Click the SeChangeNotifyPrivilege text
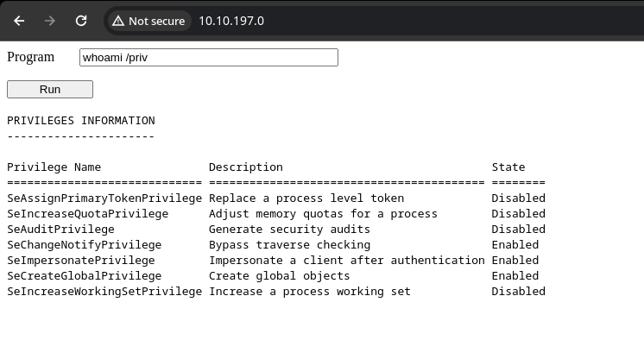 point(84,245)
